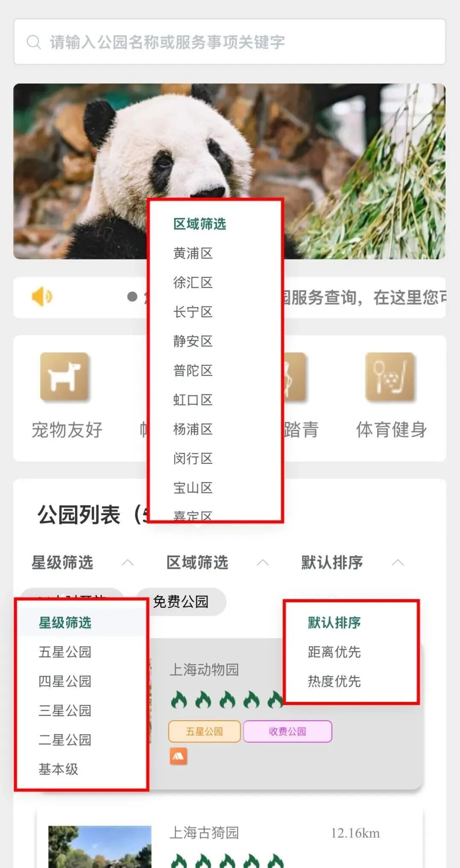Click the first flame rating icon of 上海动物园
Image resolution: width=460 pixels, height=868 pixels.
click(x=179, y=700)
